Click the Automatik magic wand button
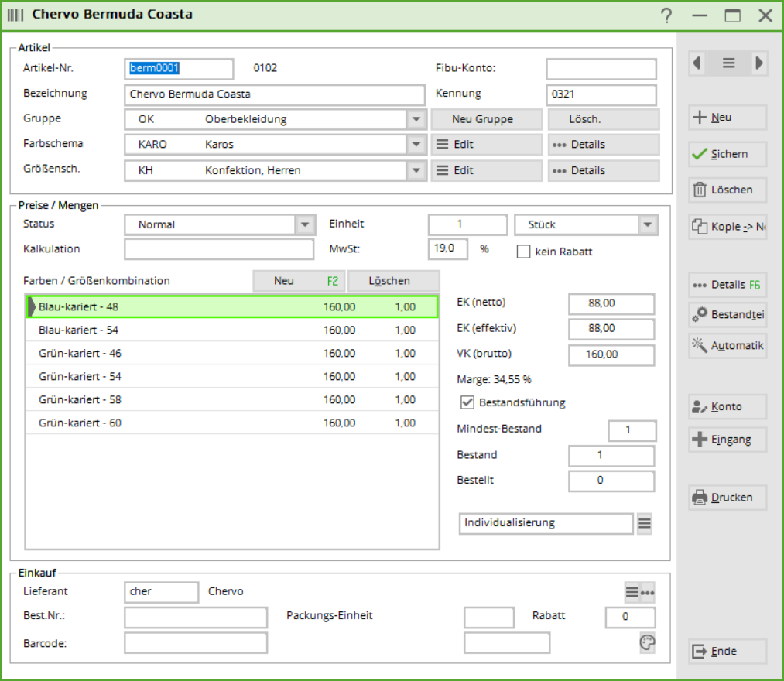 pos(728,346)
